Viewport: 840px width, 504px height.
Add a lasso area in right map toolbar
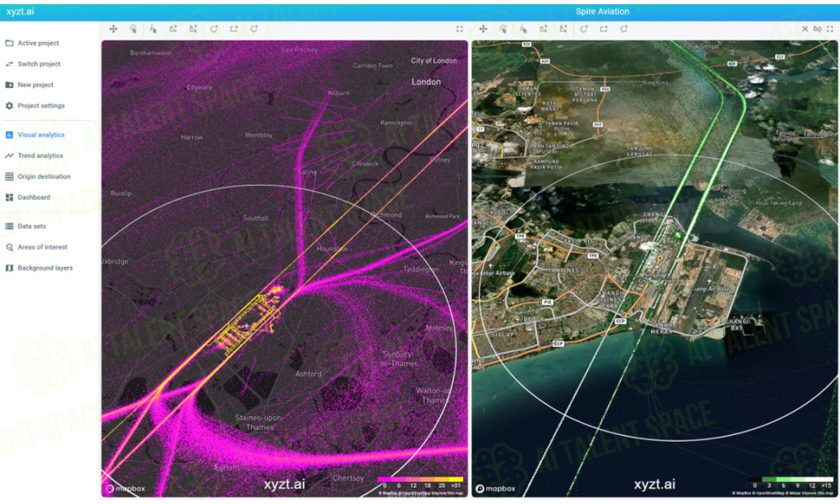click(x=624, y=29)
